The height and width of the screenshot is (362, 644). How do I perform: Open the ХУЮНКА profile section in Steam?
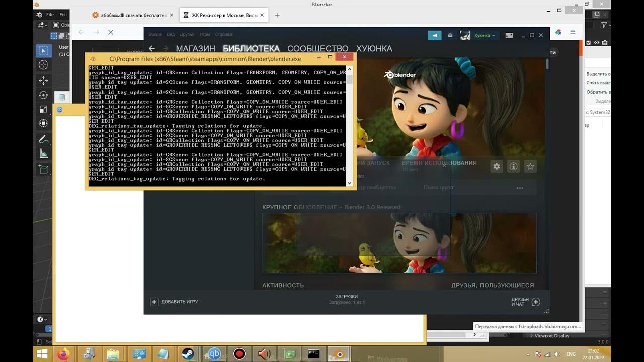tap(374, 49)
